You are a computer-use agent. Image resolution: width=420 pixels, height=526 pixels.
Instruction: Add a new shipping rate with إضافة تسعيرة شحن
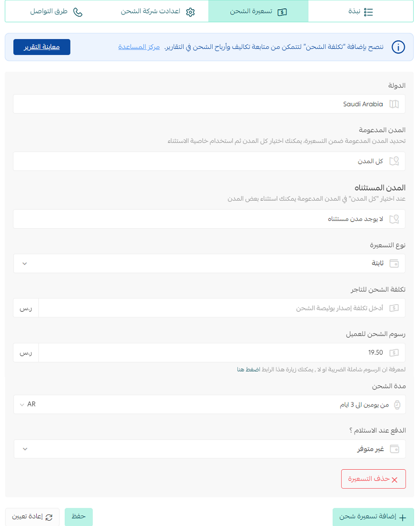tap(373, 517)
